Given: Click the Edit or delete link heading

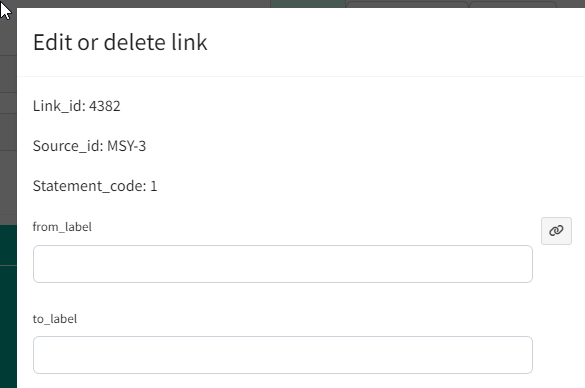Looking at the screenshot, I should tap(120, 42).
